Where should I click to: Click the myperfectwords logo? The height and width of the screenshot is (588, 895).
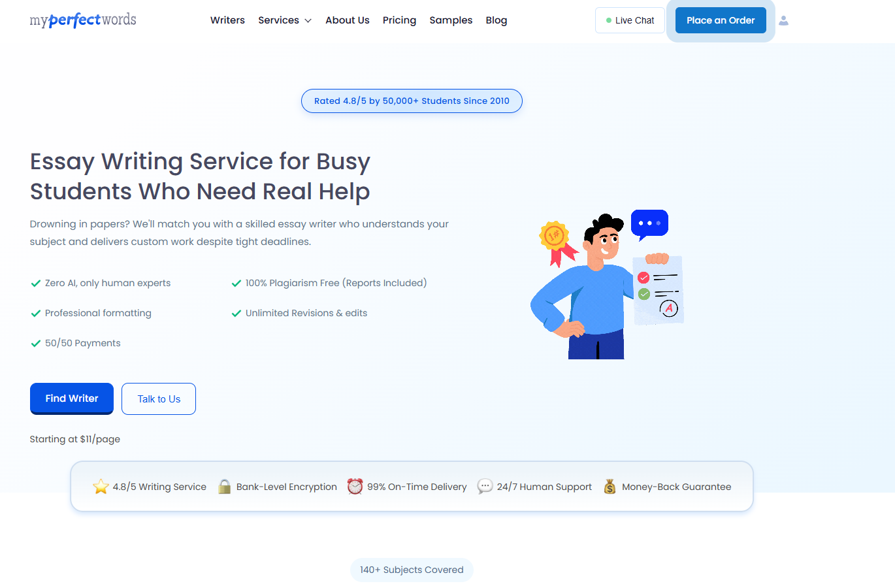coord(83,20)
